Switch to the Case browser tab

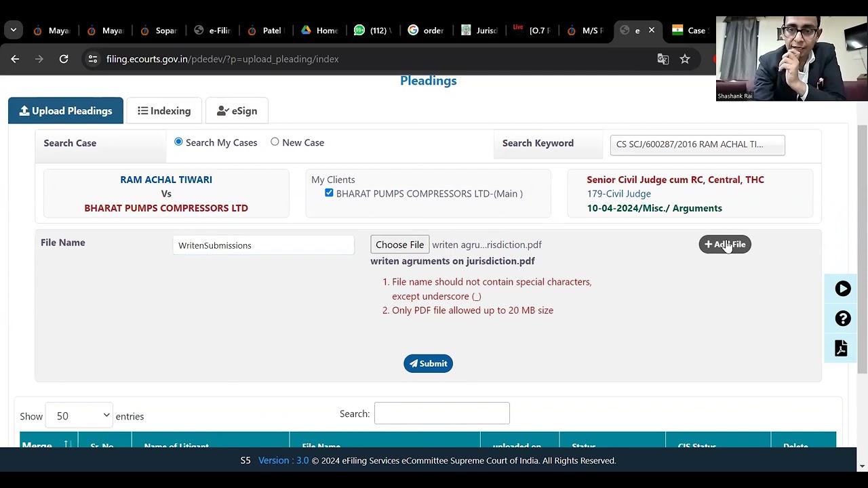pyautogui.click(x=690, y=30)
